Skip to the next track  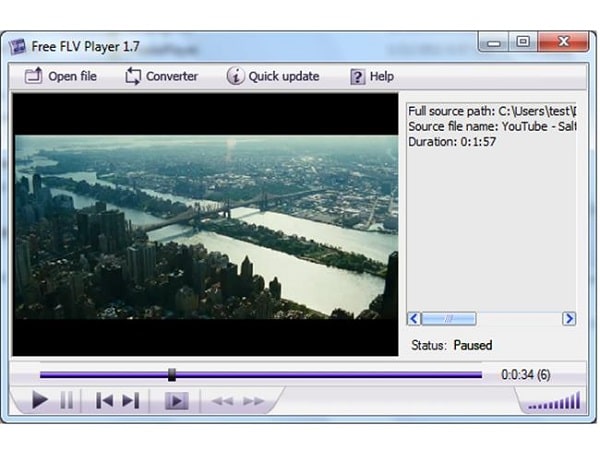[x=130, y=401]
